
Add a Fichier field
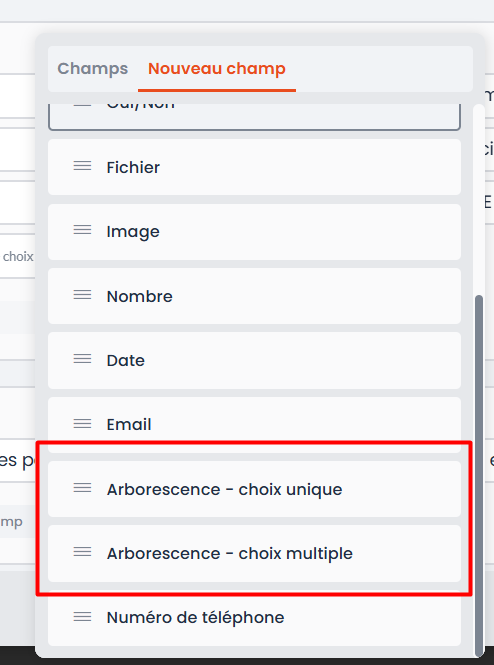click(x=254, y=167)
